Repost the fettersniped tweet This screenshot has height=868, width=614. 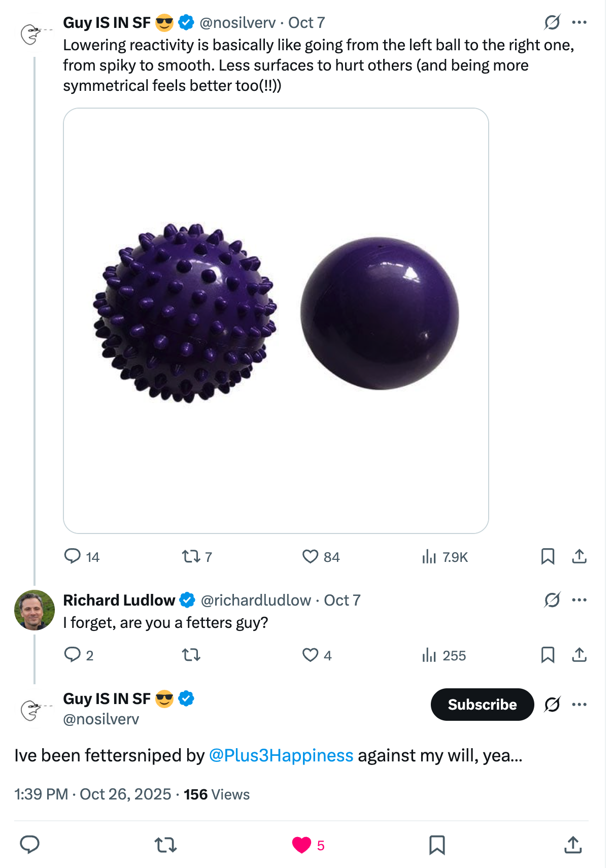[165, 845]
